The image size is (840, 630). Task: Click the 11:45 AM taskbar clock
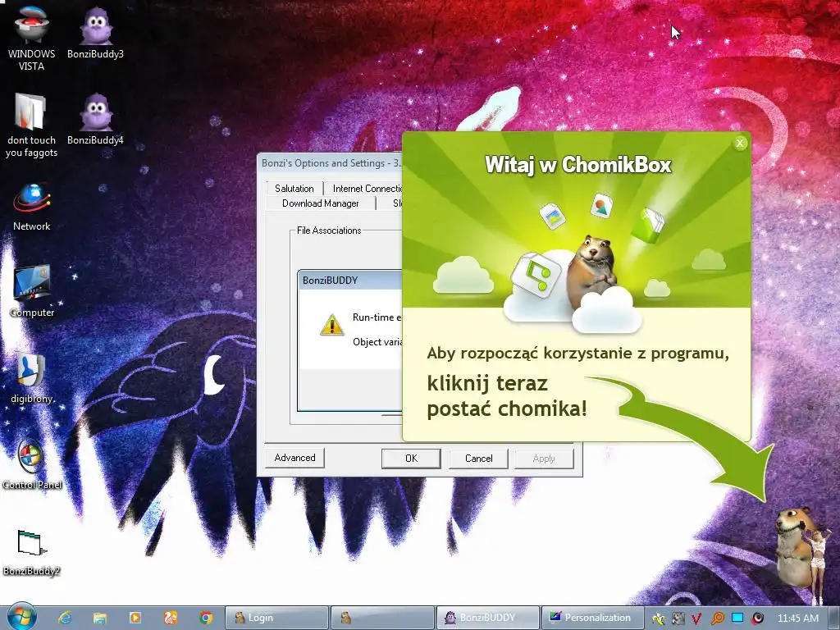tap(797, 619)
